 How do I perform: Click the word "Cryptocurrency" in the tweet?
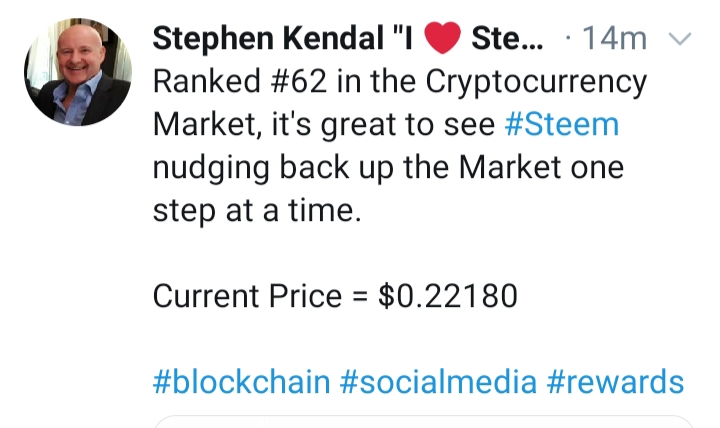point(536,83)
